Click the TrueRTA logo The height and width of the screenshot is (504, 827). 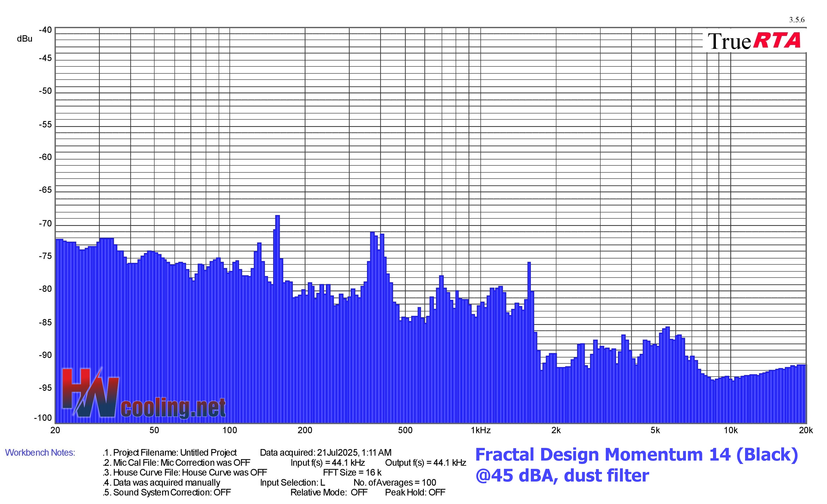tap(754, 41)
